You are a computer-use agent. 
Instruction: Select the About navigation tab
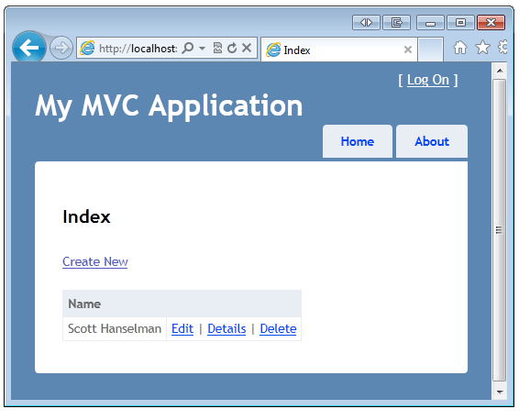coord(432,141)
